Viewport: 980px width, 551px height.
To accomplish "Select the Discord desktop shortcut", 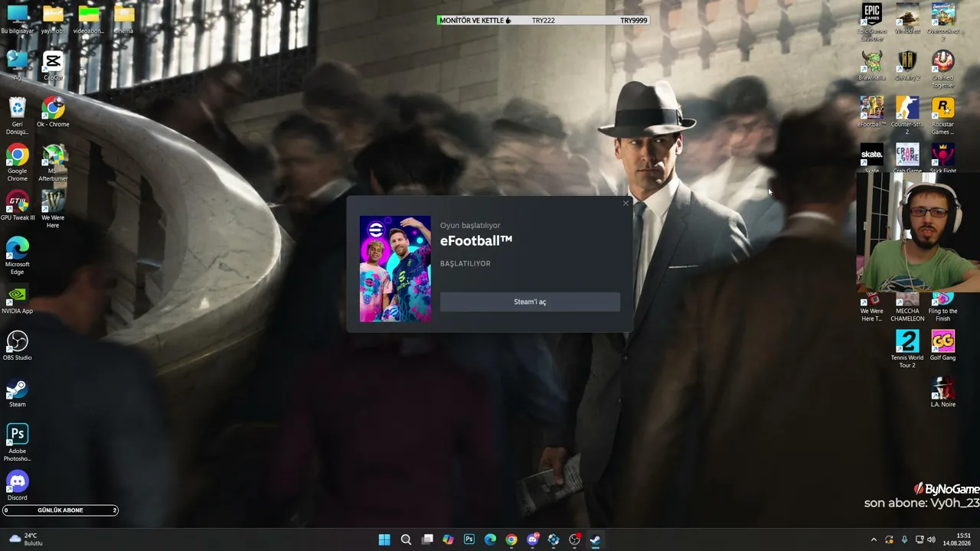I will click(x=17, y=485).
